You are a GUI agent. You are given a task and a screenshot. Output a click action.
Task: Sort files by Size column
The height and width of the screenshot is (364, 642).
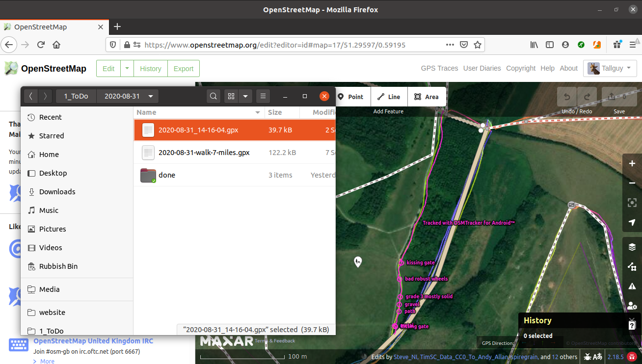click(282, 112)
